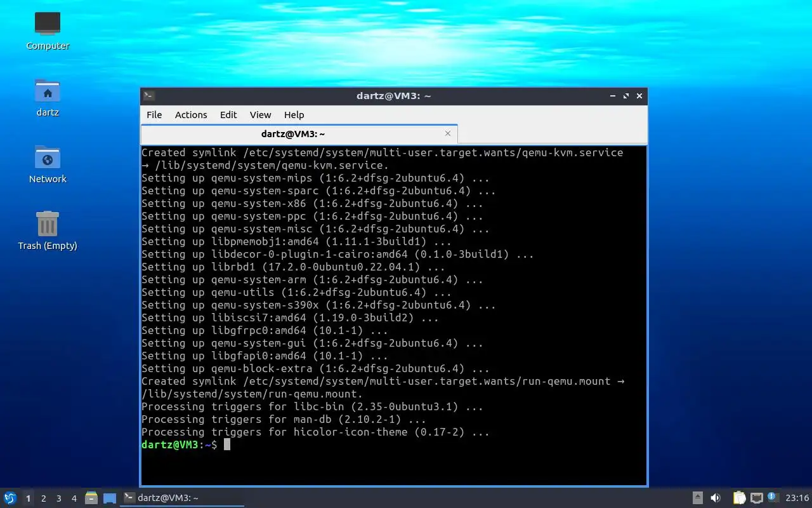Click the 'libdecor-0-plugin-1-cairo:amd64' line
Viewport: 812px width, 508px height.
click(337, 254)
